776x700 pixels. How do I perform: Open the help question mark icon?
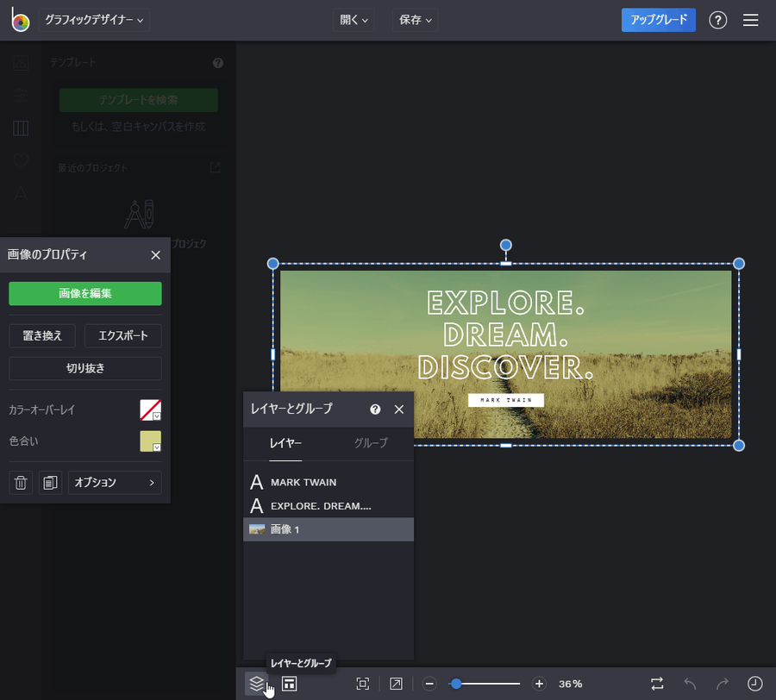pos(717,21)
